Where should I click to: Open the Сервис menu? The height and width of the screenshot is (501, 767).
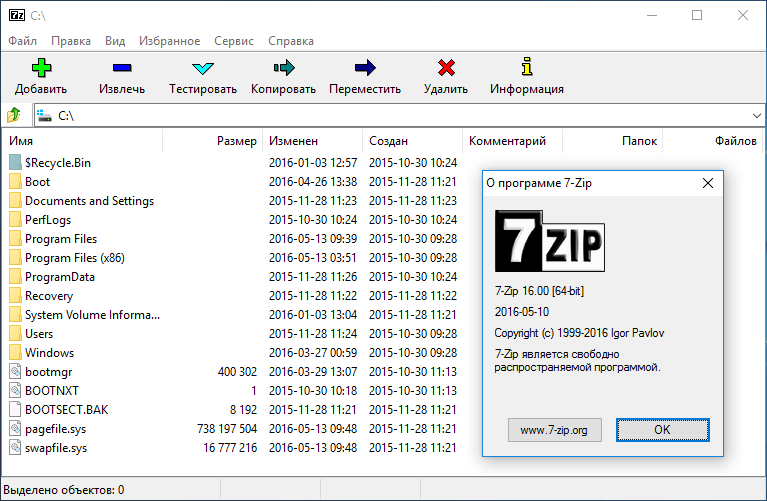234,41
